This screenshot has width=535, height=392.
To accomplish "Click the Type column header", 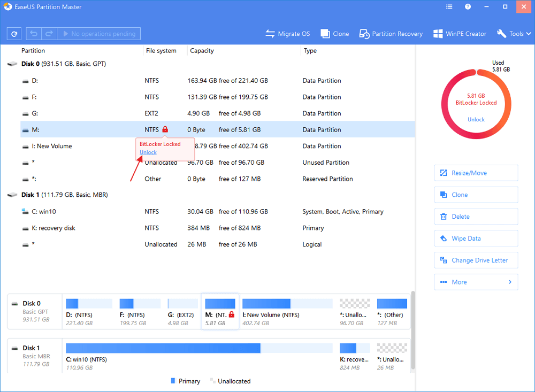I will pos(310,50).
